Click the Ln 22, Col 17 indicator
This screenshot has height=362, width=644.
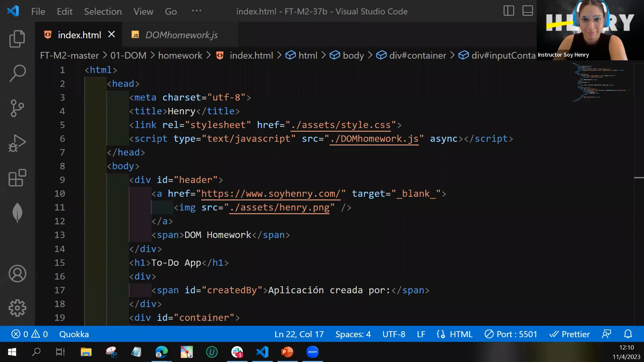(299, 334)
